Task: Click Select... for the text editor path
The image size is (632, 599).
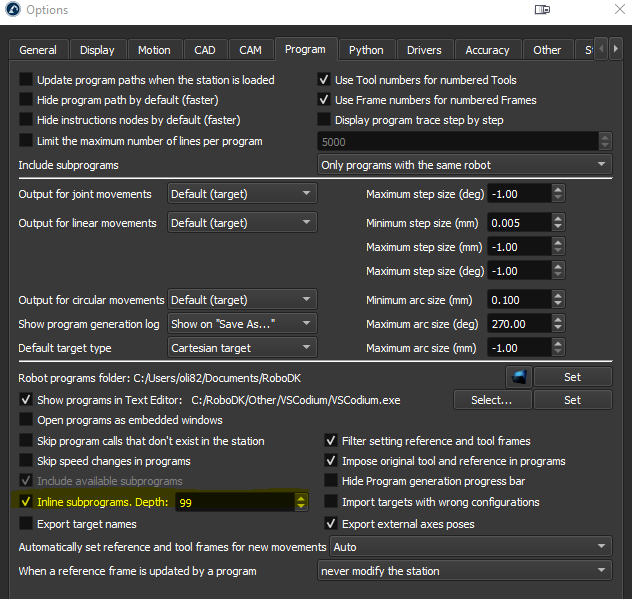Action: (x=491, y=400)
